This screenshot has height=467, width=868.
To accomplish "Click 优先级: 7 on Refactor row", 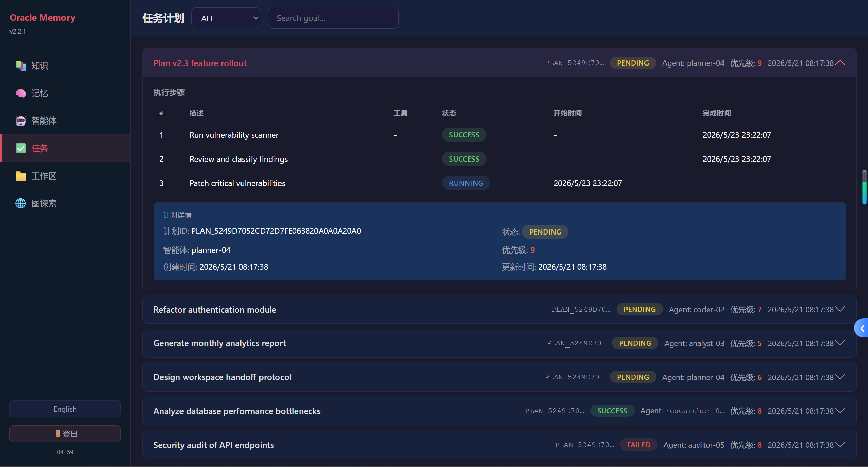I will coord(746,310).
